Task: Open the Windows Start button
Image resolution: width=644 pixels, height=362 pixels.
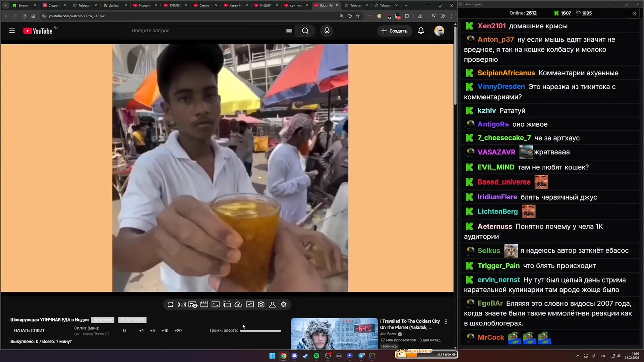Action: (x=272, y=356)
